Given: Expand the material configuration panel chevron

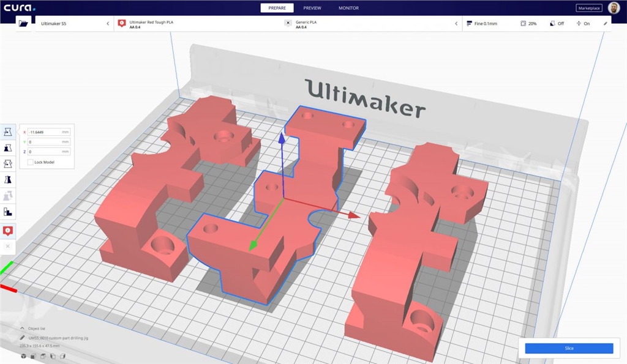Looking at the screenshot, I should (x=456, y=23).
